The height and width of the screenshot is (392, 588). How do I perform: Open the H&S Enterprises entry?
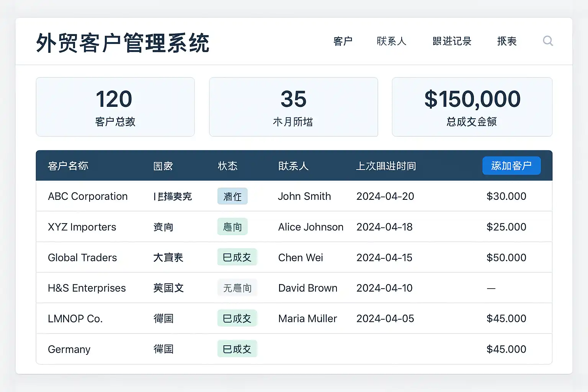87,288
